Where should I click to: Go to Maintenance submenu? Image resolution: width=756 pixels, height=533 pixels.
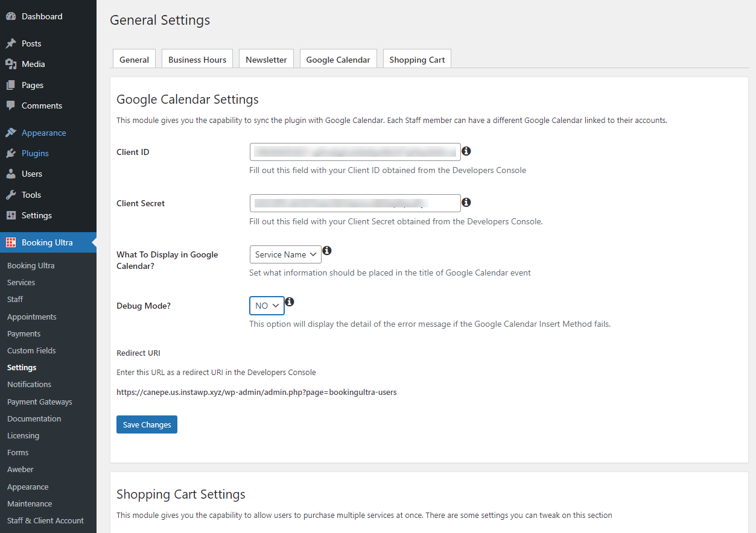click(30, 503)
